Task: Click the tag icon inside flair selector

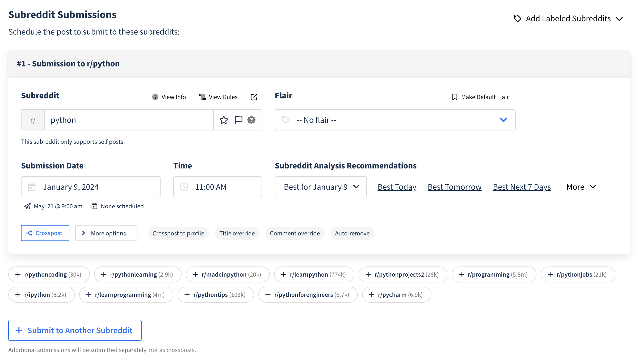Action: 285,120
